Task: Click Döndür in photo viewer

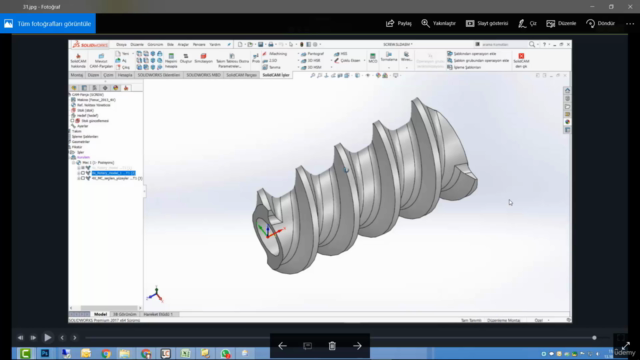Action: click(600, 23)
